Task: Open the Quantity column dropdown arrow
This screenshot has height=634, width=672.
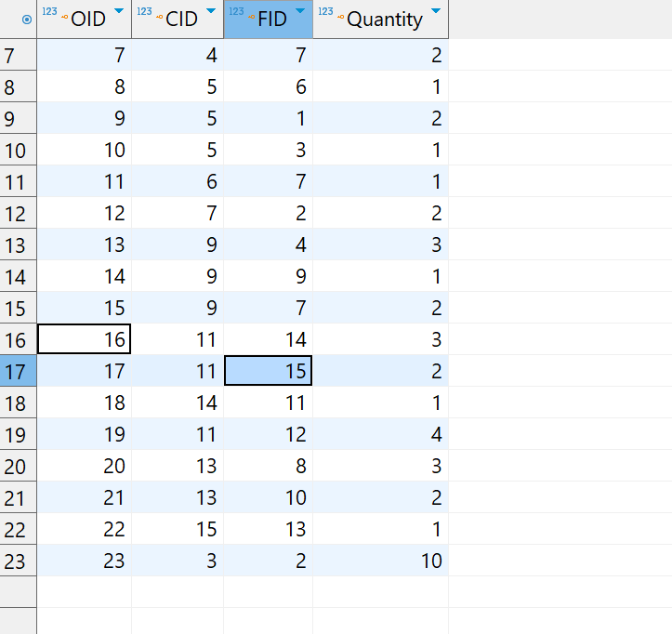Action: point(434,12)
